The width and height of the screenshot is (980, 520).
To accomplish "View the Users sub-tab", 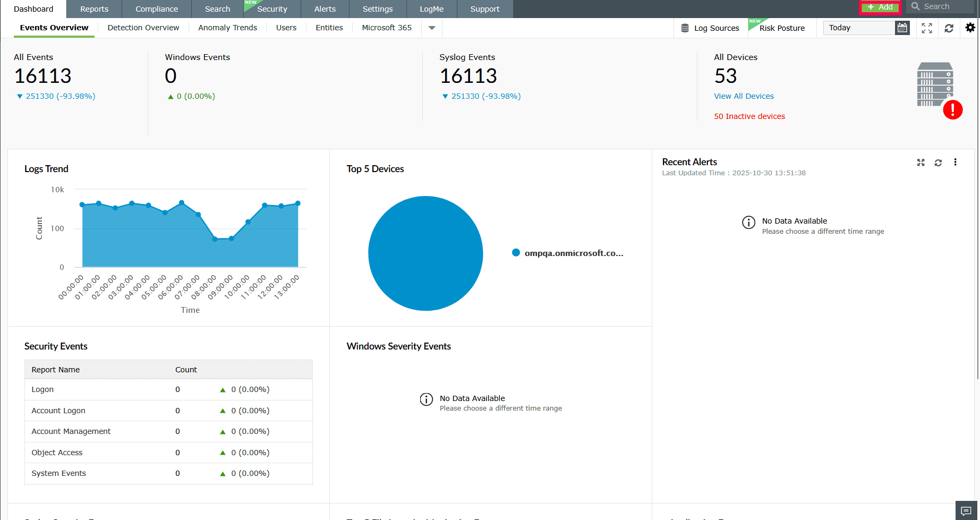I will click(x=286, y=28).
